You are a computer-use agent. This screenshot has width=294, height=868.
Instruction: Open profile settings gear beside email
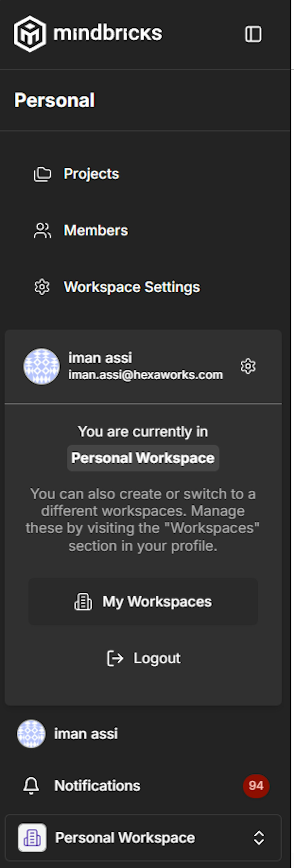tap(248, 366)
